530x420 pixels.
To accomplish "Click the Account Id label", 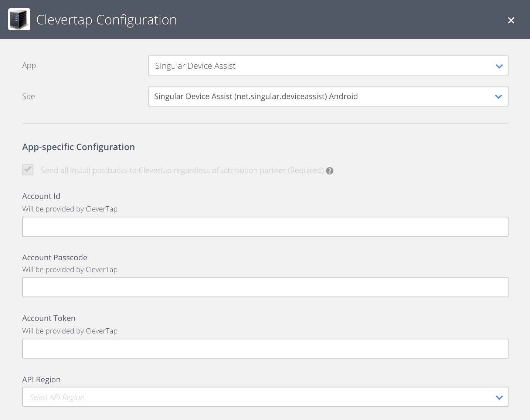I will coord(41,196).
